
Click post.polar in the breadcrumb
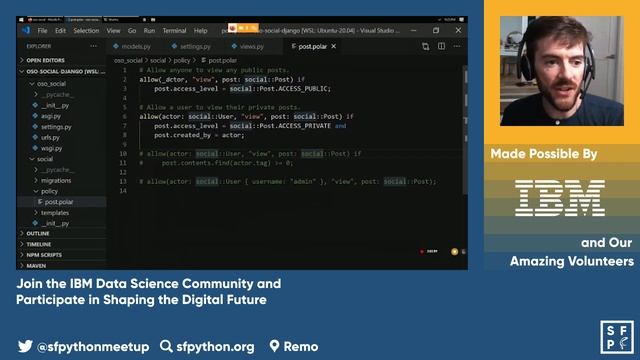point(222,60)
